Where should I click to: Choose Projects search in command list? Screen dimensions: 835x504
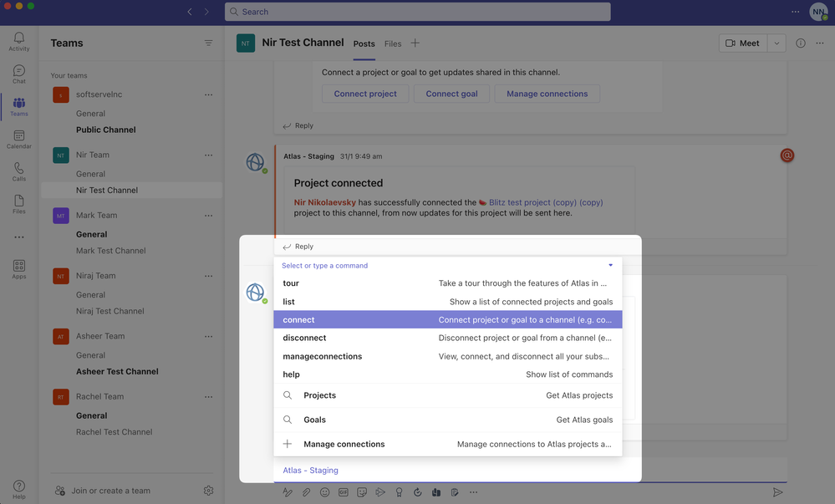click(x=448, y=395)
